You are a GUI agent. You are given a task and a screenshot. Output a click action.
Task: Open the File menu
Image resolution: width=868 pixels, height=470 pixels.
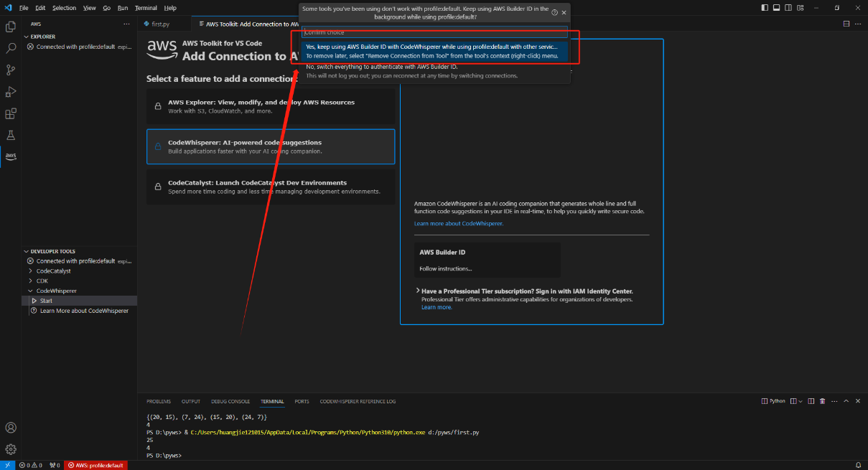tap(24, 8)
